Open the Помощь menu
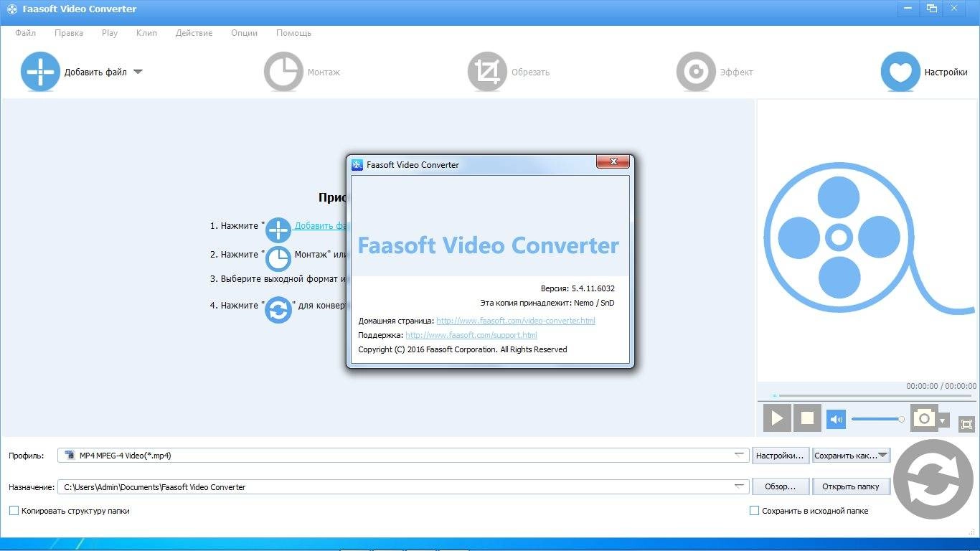The image size is (980, 551). tap(293, 33)
